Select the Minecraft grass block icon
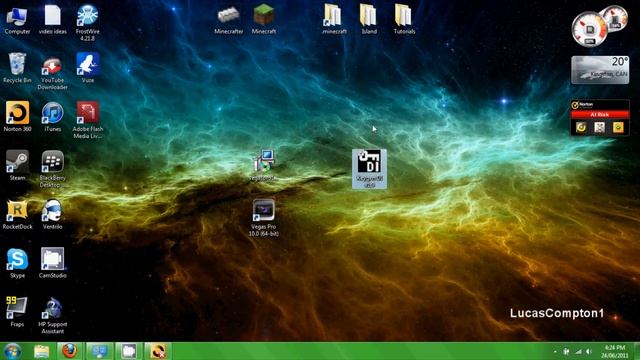640x360 pixels. tap(264, 20)
